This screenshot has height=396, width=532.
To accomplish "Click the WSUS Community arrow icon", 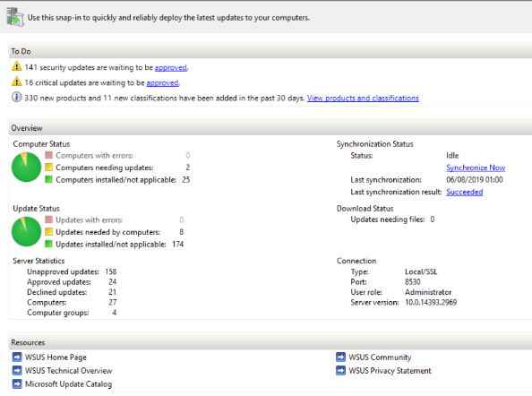I will (340, 357).
